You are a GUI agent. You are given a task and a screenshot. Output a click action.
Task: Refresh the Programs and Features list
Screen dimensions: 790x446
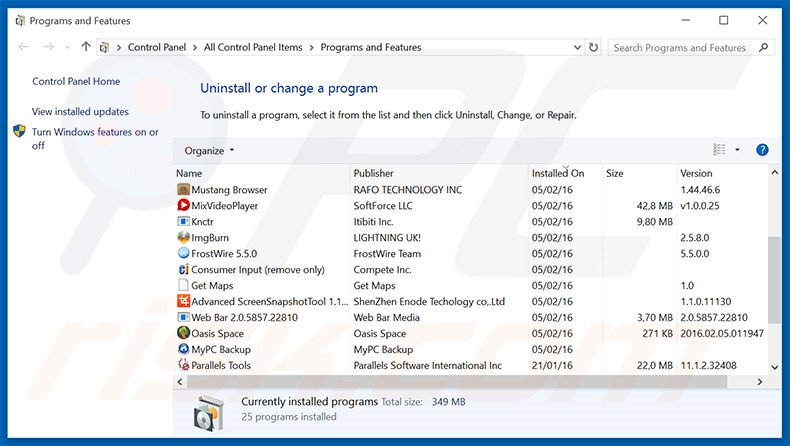[594, 47]
